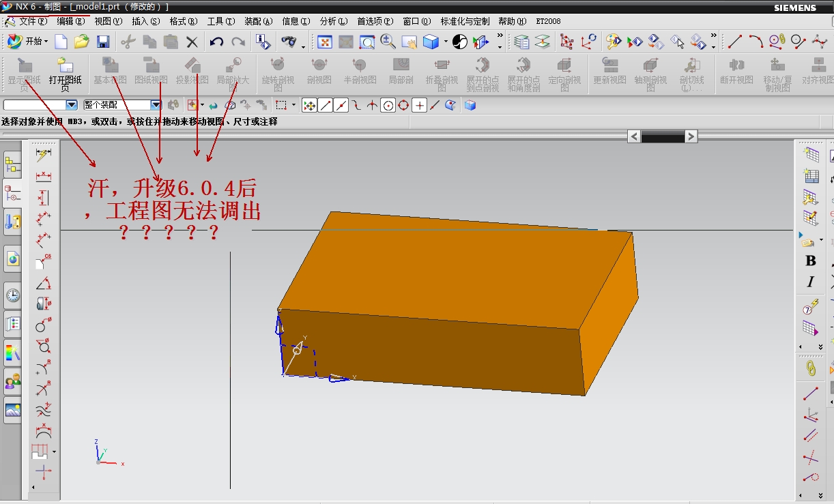834x504 pixels.
Task: Select the Inferred Dimension tool
Action: (x=44, y=155)
